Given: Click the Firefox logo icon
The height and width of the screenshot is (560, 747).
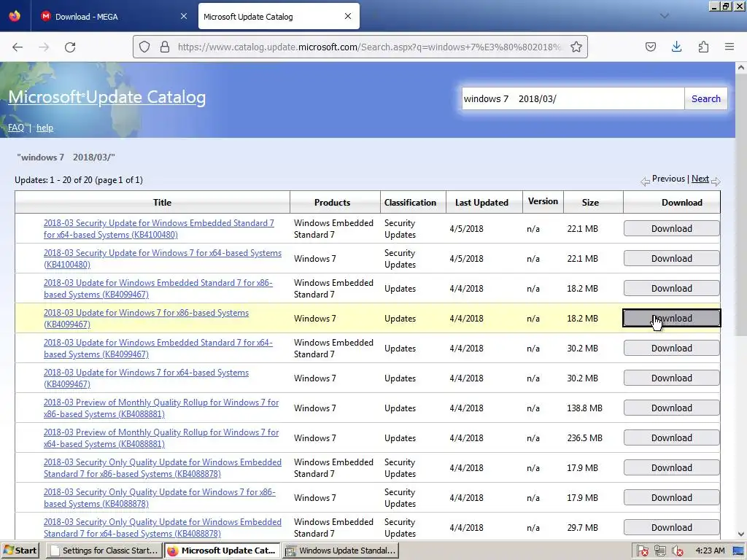Looking at the screenshot, I should click(15, 16).
